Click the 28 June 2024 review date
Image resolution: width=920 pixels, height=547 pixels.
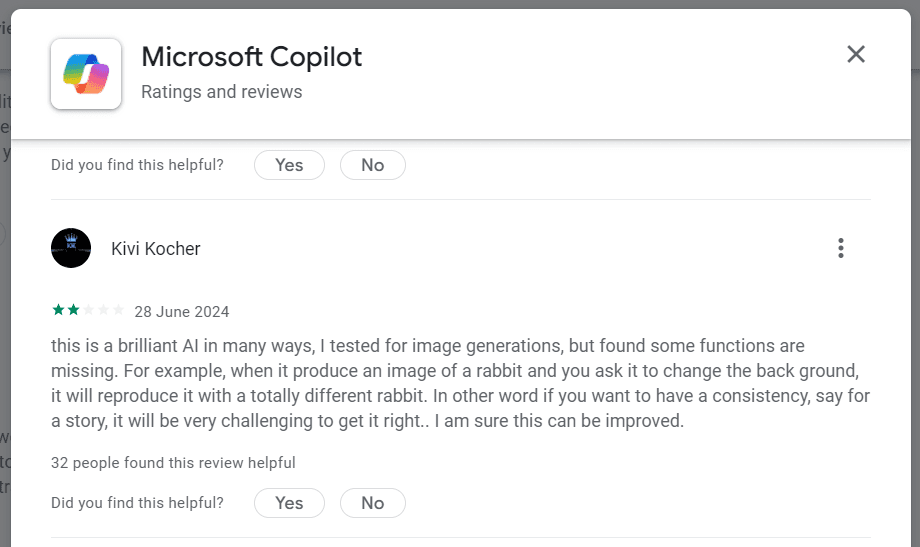click(x=182, y=312)
